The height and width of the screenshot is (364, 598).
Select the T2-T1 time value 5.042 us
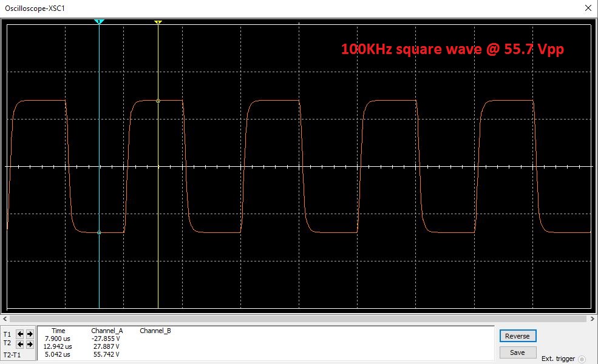click(x=58, y=354)
